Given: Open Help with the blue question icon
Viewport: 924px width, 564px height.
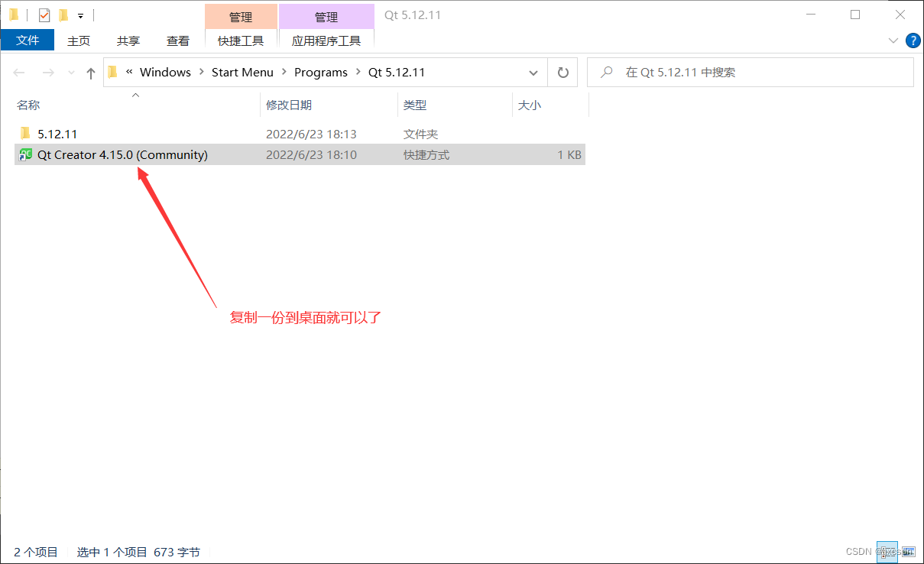Looking at the screenshot, I should [913, 41].
